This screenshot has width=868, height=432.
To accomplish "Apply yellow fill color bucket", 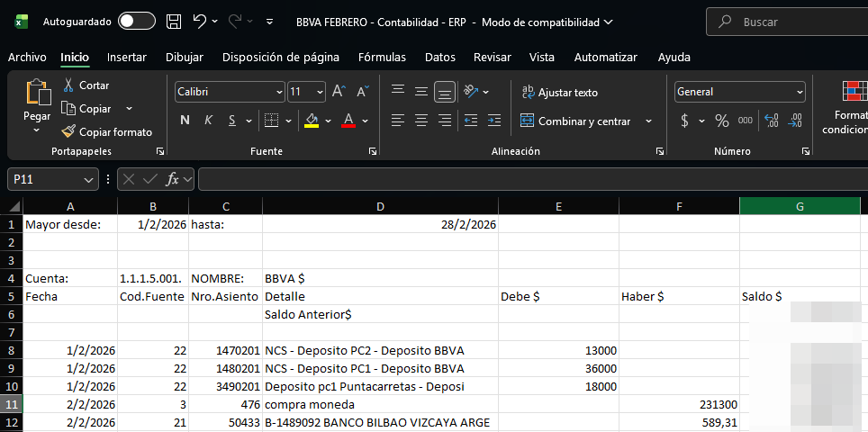I will point(312,121).
